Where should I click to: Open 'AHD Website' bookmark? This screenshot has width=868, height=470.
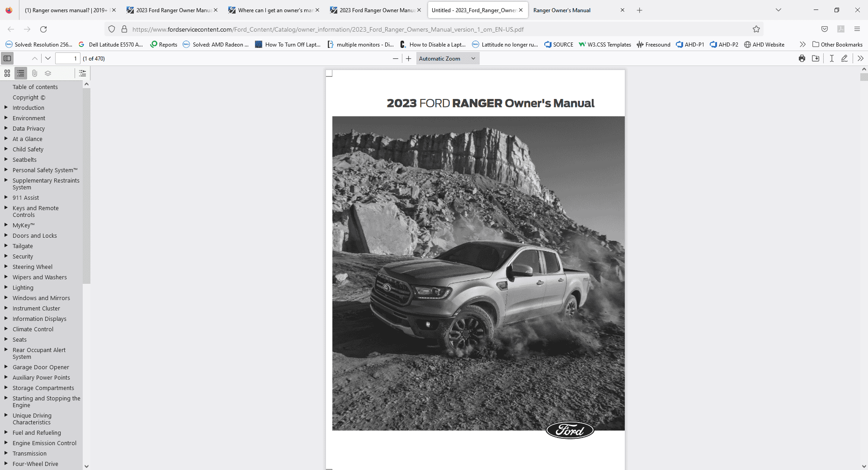coord(764,44)
